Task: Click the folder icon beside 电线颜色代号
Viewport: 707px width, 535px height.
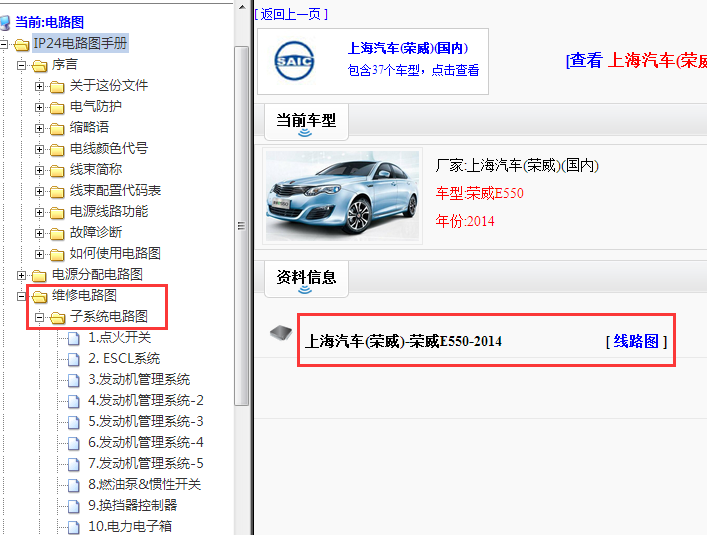Action: 57,149
